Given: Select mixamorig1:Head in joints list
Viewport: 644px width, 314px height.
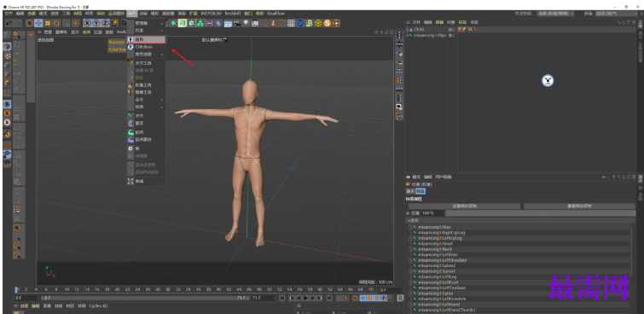Looking at the screenshot, I should 435,244.
